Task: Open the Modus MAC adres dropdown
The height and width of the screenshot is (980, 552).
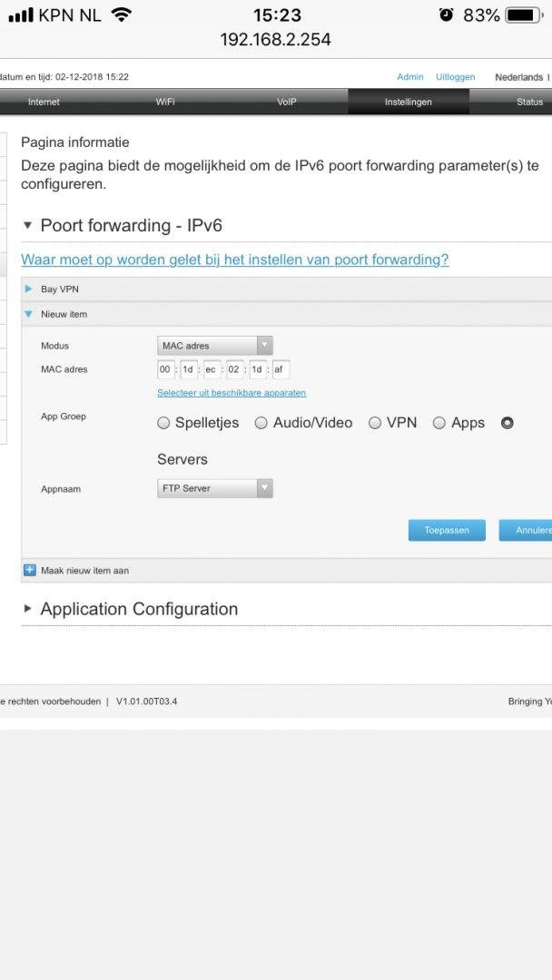Action: (215, 346)
